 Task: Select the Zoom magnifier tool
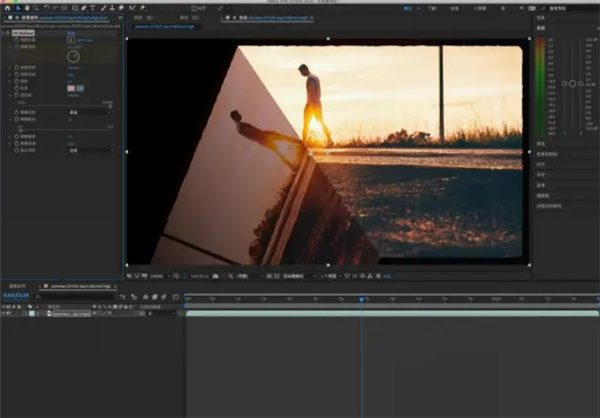(x=36, y=8)
